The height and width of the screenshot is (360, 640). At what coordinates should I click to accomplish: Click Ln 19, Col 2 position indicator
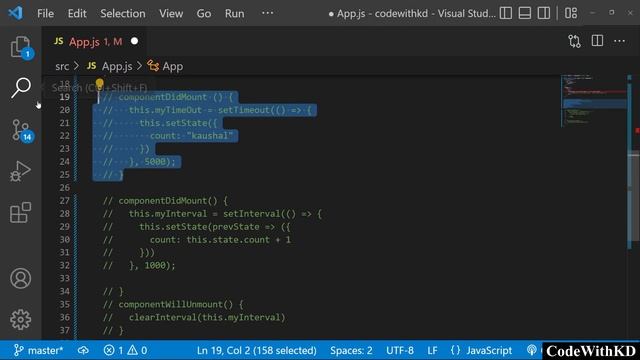[x=256, y=350]
